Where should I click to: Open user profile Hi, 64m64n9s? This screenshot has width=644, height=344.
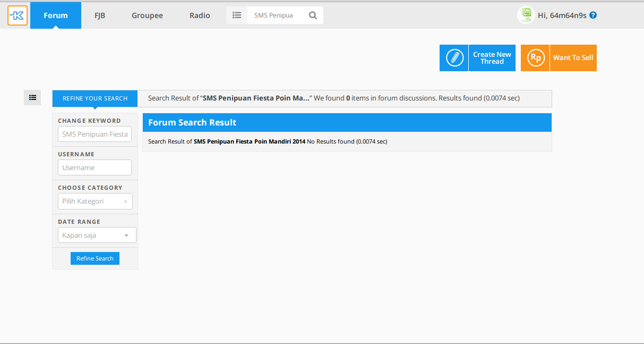562,15
